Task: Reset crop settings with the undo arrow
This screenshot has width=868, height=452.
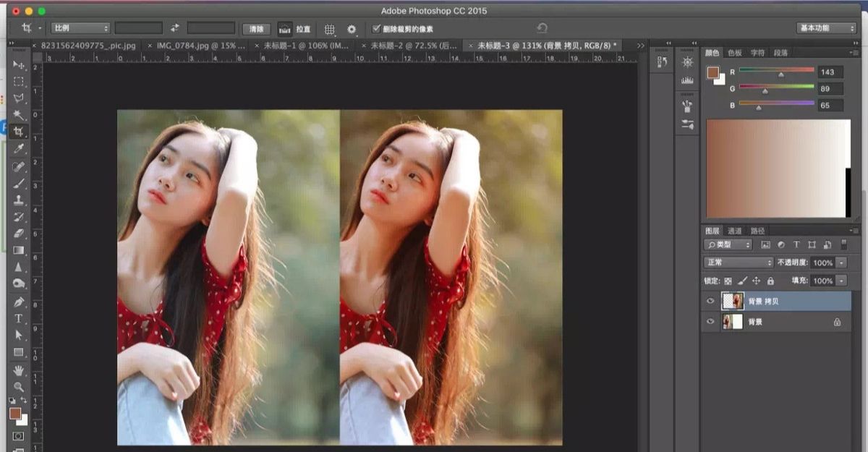Action: (542, 28)
